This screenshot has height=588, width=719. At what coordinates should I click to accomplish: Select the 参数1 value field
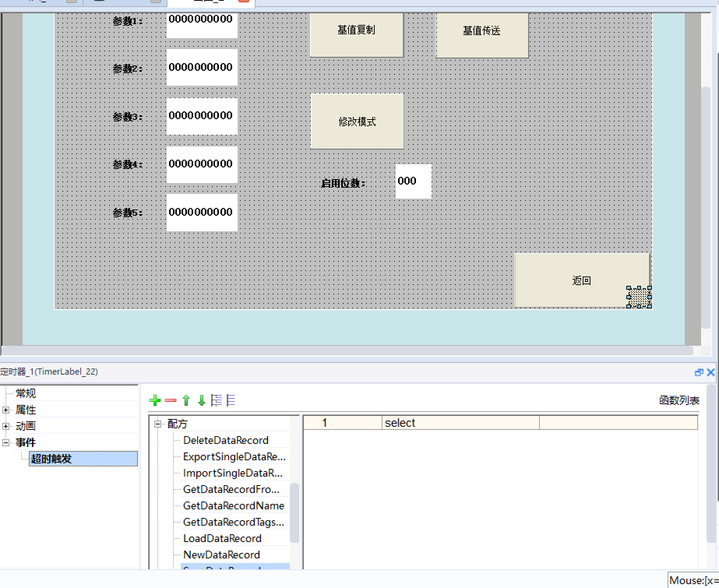[x=202, y=25]
